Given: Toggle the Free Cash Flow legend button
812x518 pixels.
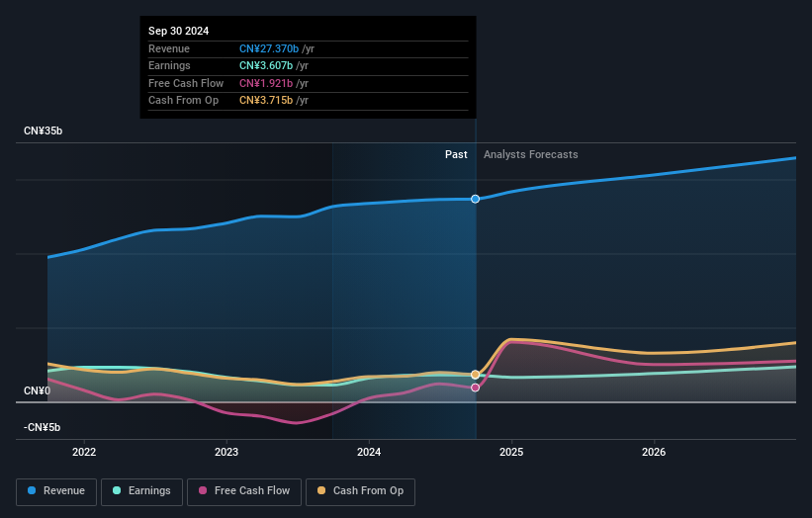Looking at the screenshot, I should click(244, 491).
